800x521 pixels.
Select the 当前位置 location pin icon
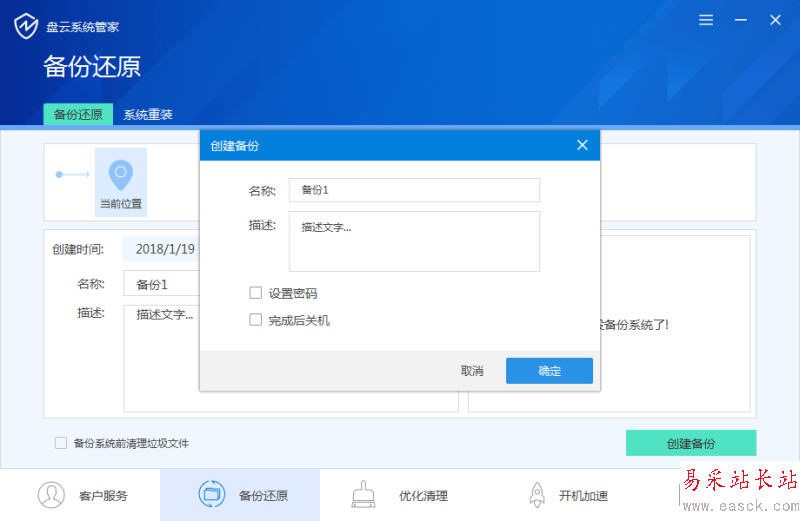point(121,176)
